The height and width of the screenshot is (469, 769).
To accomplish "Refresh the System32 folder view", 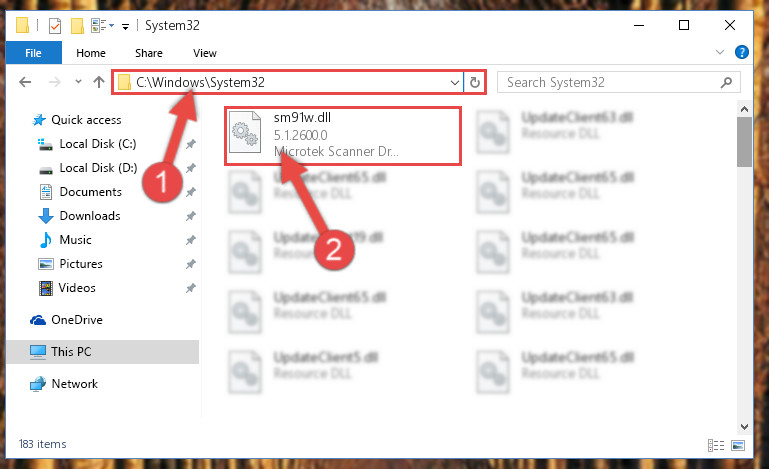I will [474, 82].
